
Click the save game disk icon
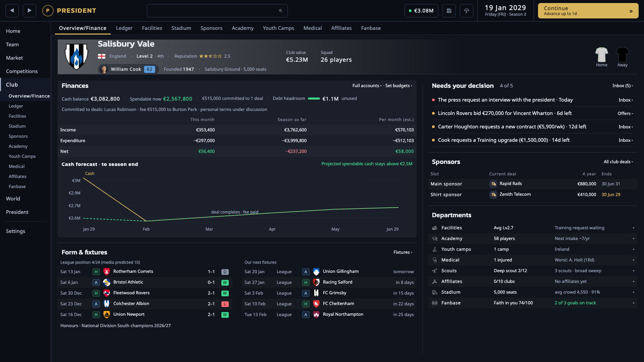pyautogui.click(x=449, y=11)
